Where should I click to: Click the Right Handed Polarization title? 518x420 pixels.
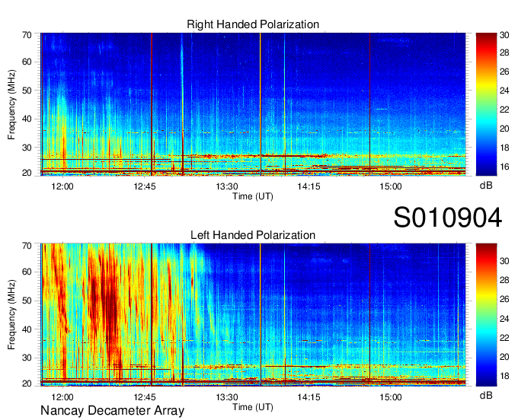pos(253,24)
